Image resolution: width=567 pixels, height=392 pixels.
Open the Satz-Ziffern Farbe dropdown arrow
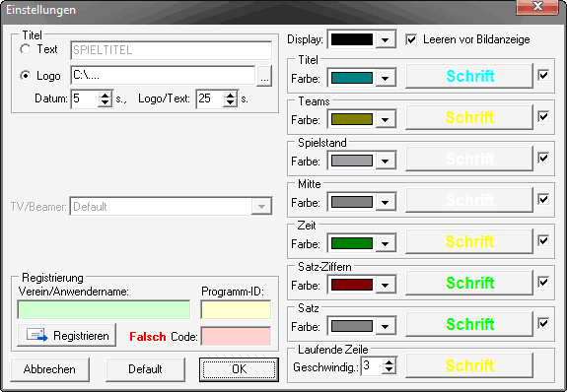coord(386,285)
